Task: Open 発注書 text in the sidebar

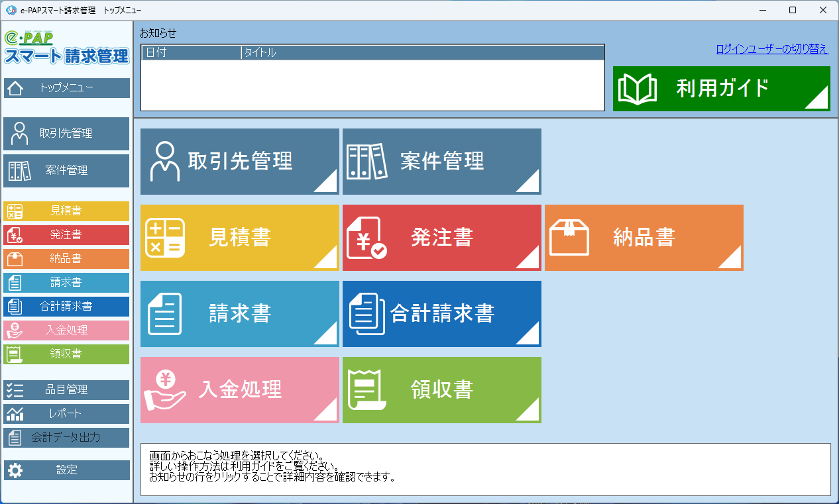Action: pyautogui.click(x=66, y=235)
